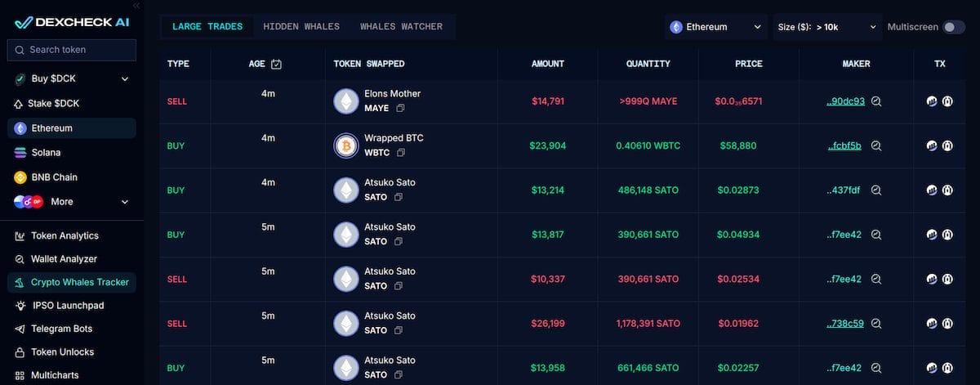980x385 pixels.
Task: Open the chart icon in the WBTC row
Action: click(932, 145)
